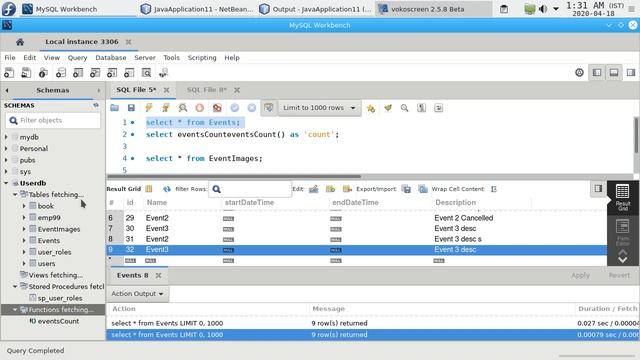Expand the sys schema
Screen dimensions: 640x360
pyautogui.click(x=6, y=171)
